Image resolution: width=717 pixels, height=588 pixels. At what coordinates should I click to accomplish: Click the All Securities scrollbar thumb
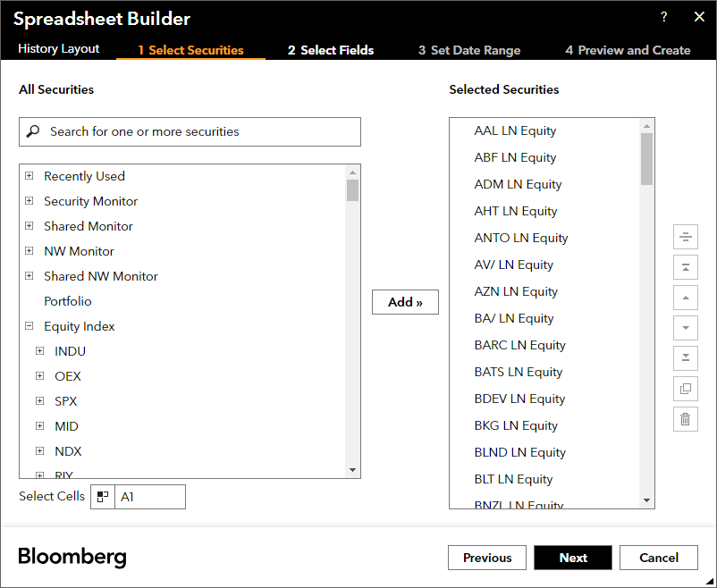coord(352,190)
